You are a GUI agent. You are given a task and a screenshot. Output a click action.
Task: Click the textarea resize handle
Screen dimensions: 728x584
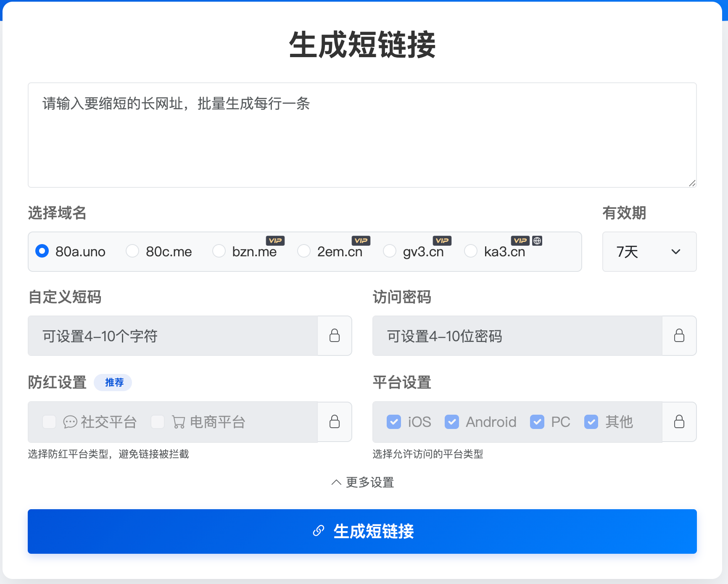(692, 183)
